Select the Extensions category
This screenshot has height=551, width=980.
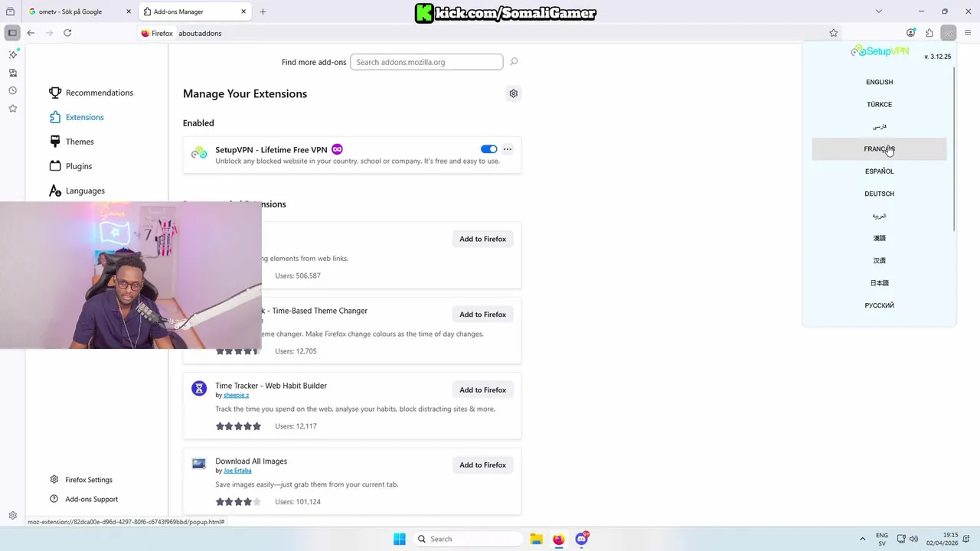coord(77,117)
